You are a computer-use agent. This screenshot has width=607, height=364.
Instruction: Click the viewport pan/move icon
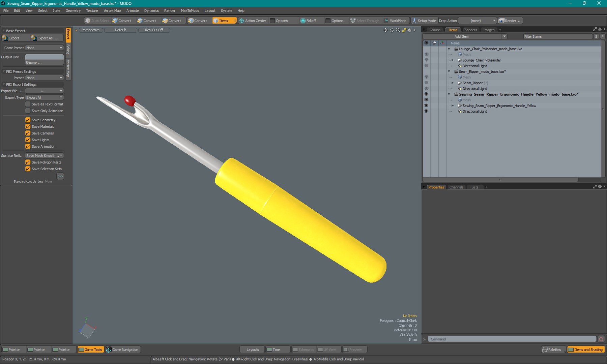coord(385,30)
